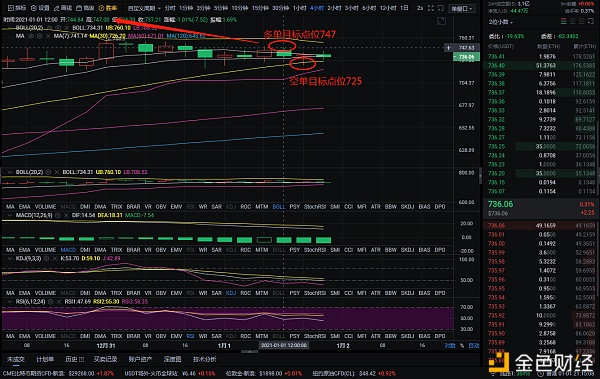Show combined buy/sell order book view
The image size is (600, 379).
(563, 21)
